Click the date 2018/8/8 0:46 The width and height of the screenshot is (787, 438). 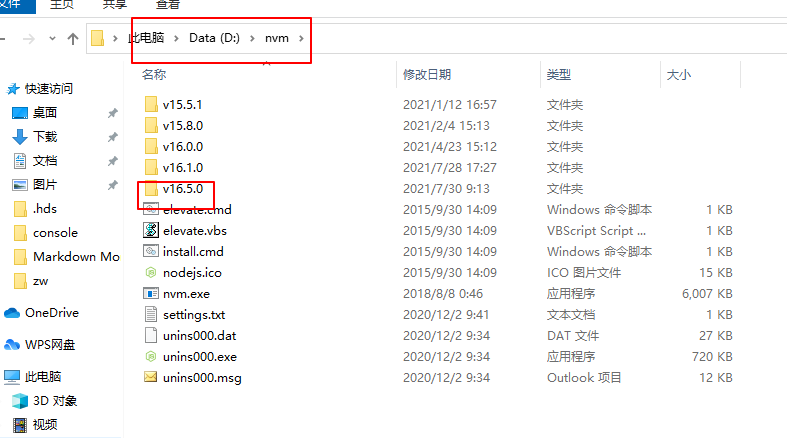tap(443, 294)
